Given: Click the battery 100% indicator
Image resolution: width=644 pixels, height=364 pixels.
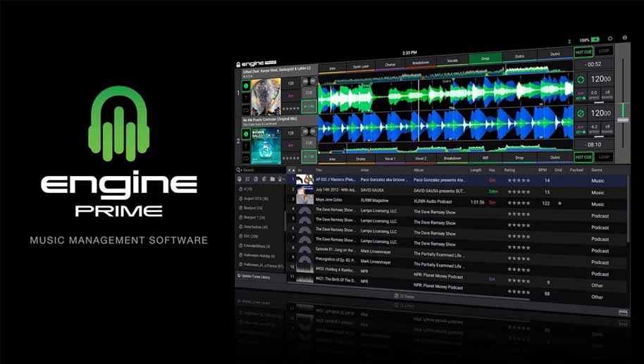Looking at the screenshot, I should pyautogui.click(x=589, y=40).
